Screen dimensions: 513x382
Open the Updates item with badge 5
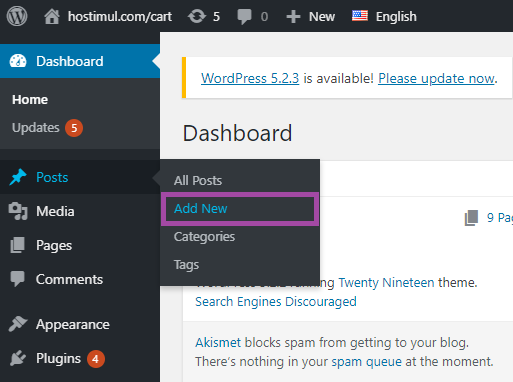tap(47, 128)
